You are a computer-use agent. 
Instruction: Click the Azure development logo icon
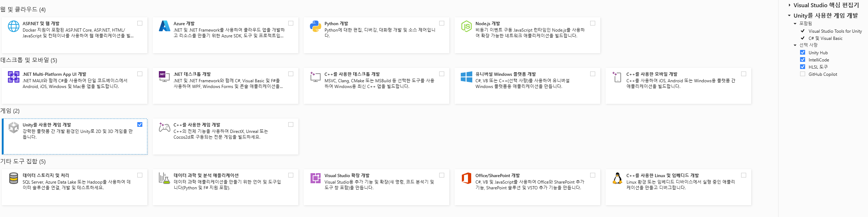165,26
